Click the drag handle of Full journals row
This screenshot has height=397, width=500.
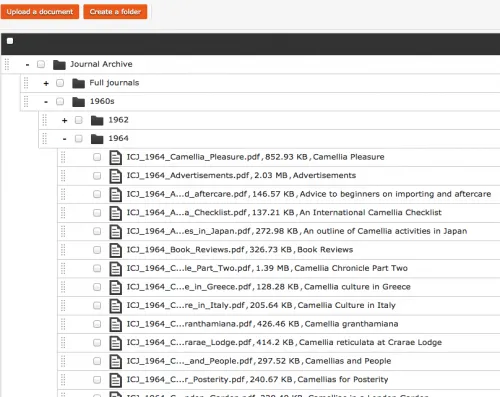pyautogui.click(x=26, y=83)
